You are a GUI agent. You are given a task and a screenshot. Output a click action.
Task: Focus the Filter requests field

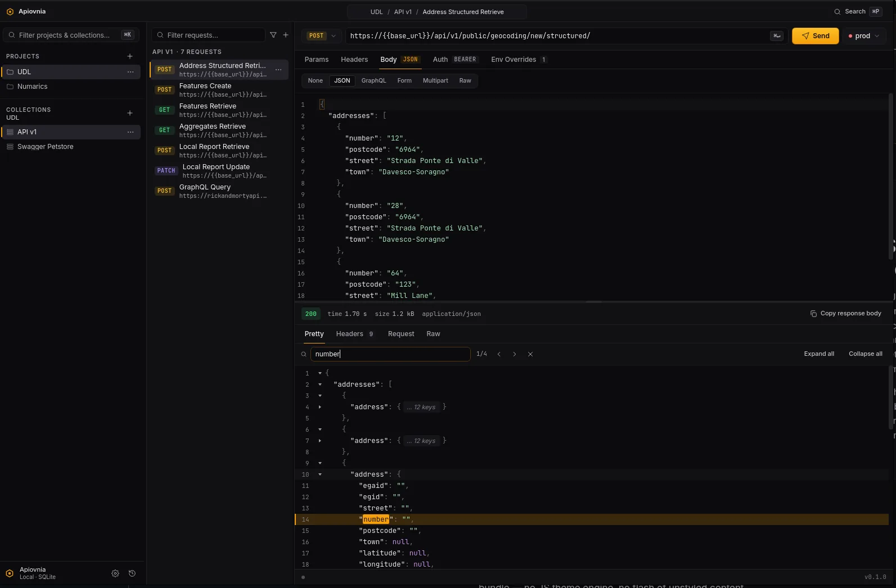click(208, 35)
